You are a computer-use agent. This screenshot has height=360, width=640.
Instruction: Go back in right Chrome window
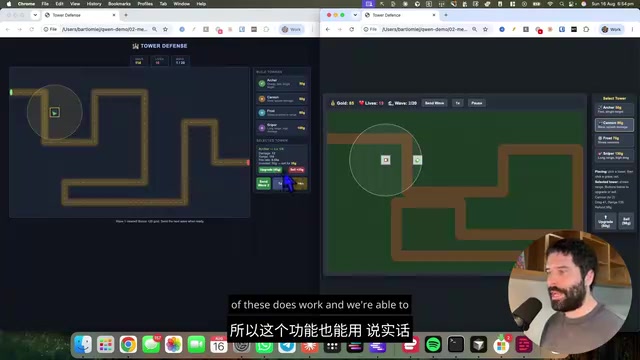click(328, 29)
